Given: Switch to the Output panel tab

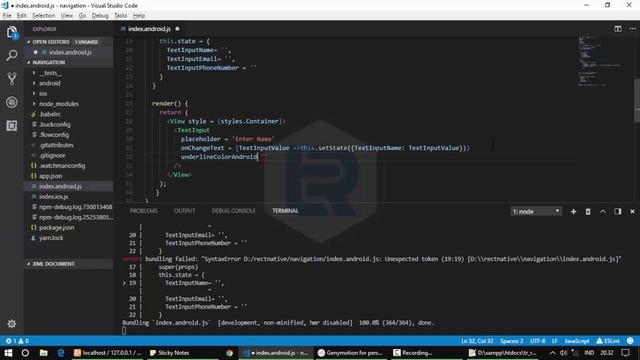Looking at the screenshot, I should point(184,211).
